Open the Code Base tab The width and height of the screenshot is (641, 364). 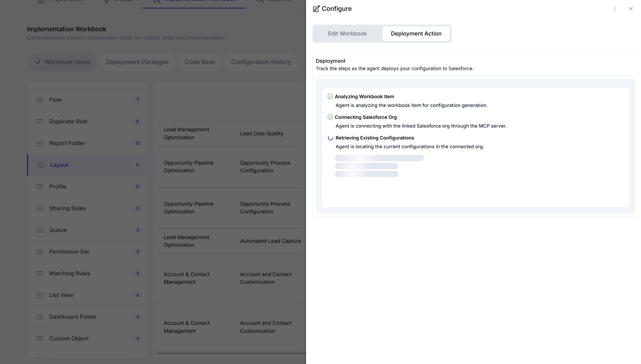click(200, 62)
